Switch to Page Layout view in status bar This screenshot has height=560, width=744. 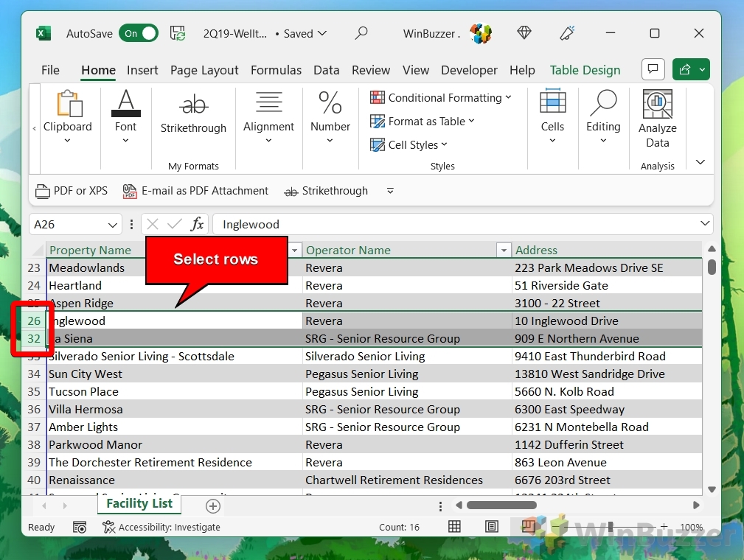tap(492, 527)
